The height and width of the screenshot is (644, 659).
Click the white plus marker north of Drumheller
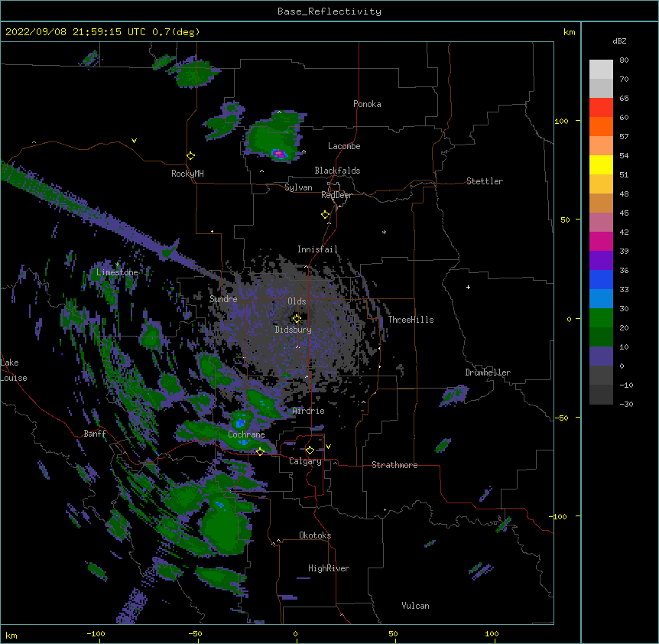pyautogui.click(x=468, y=288)
